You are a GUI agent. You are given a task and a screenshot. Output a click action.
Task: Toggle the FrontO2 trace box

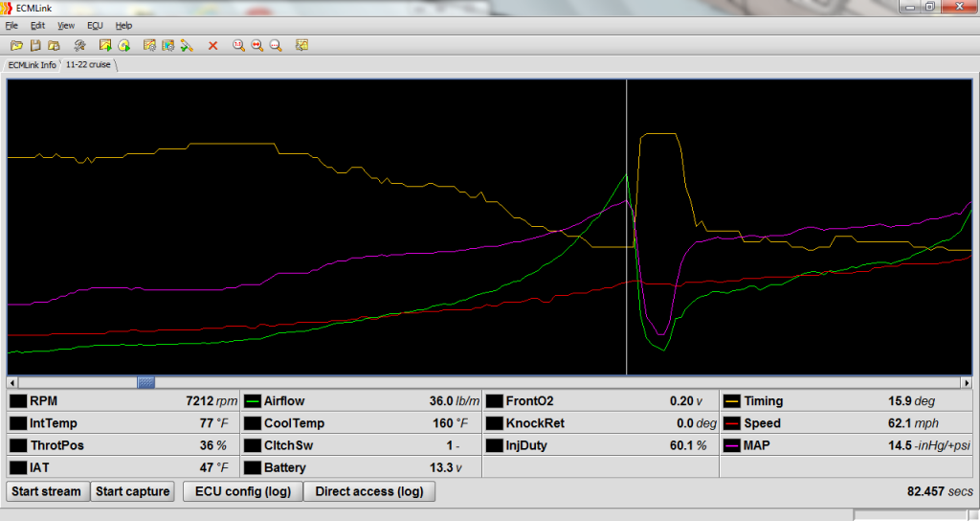[x=495, y=401]
